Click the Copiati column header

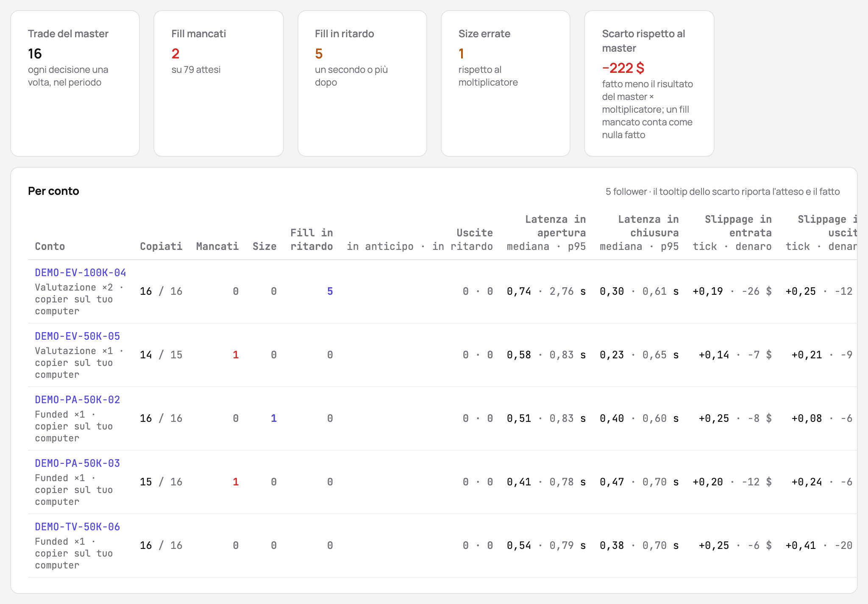coord(161,247)
